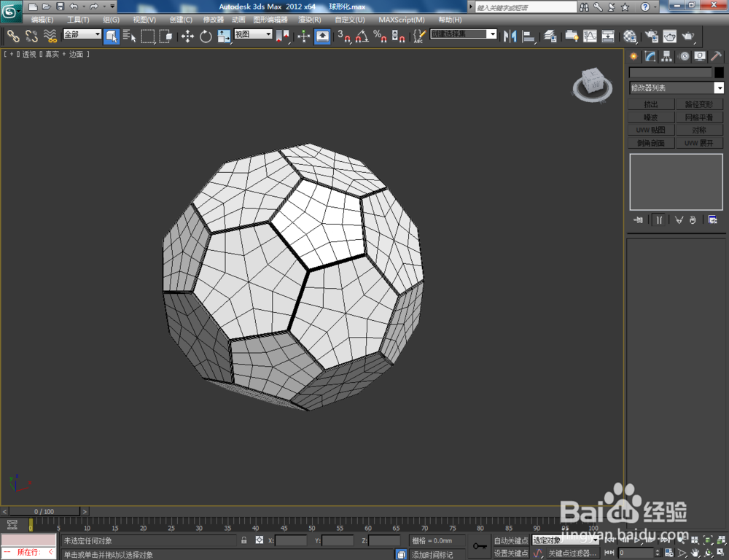Screen dimensions: 729x560
Task: Open the reference coordinate system dropdown 视图
Action: tap(253, 34)
